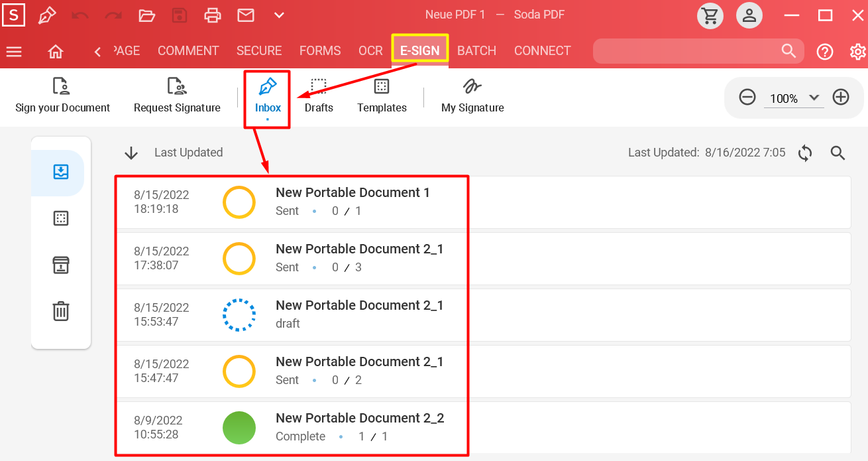Open the user account profile

749,15
